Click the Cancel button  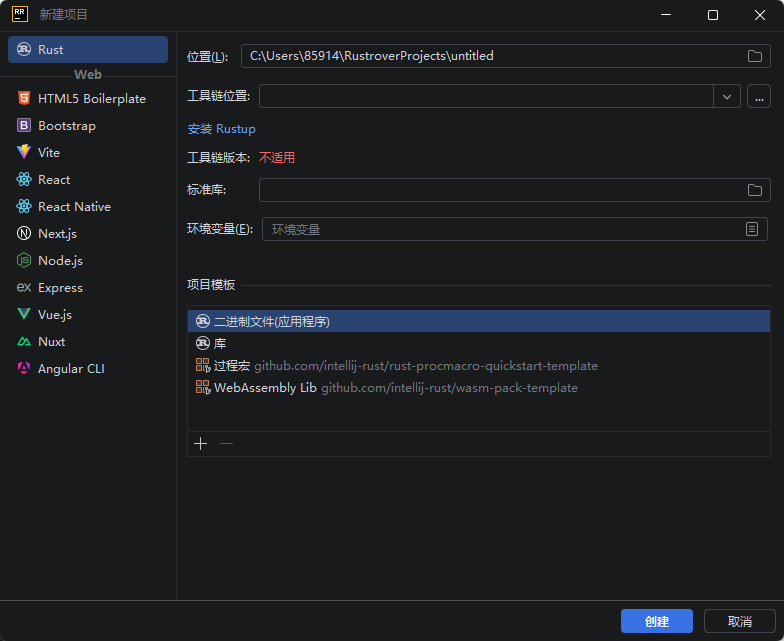click(740, 621)
